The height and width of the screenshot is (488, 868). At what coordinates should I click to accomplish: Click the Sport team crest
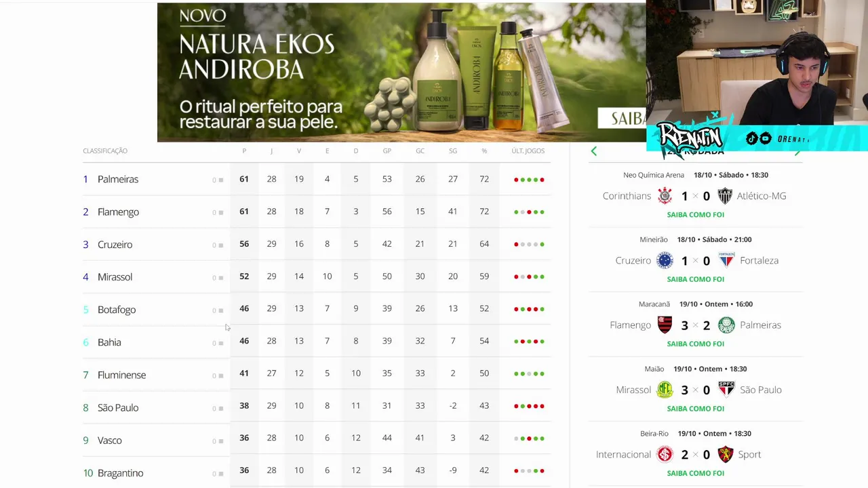(x=726, y=454)
